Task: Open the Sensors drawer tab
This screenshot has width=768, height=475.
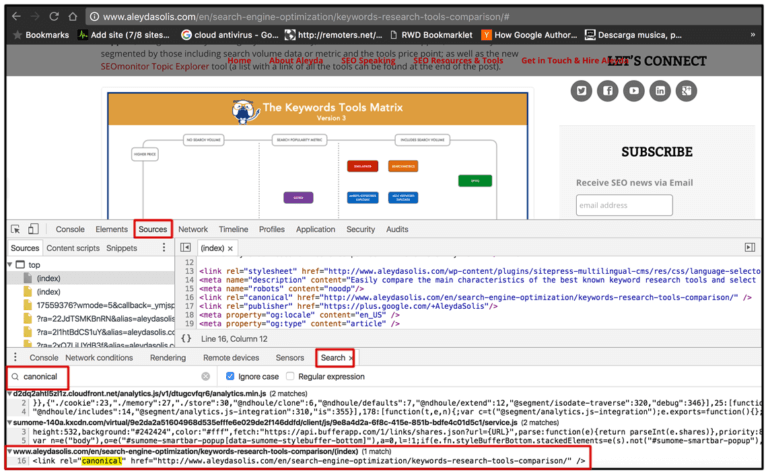Action: click(x=290, y=357)
